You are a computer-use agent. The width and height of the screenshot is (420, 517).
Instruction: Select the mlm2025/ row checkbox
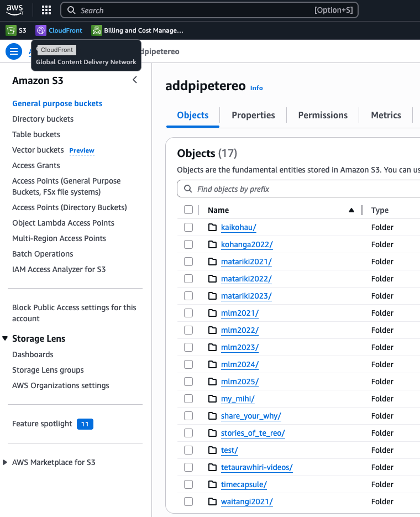[x=188, y=382]
